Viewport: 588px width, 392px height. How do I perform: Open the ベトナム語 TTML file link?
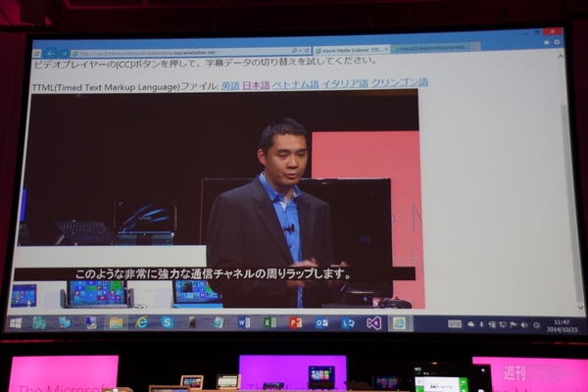(295, 84)
